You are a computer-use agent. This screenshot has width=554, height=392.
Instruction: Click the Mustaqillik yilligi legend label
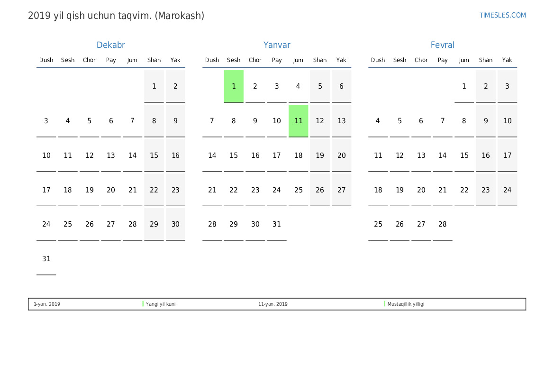(406, 304)
